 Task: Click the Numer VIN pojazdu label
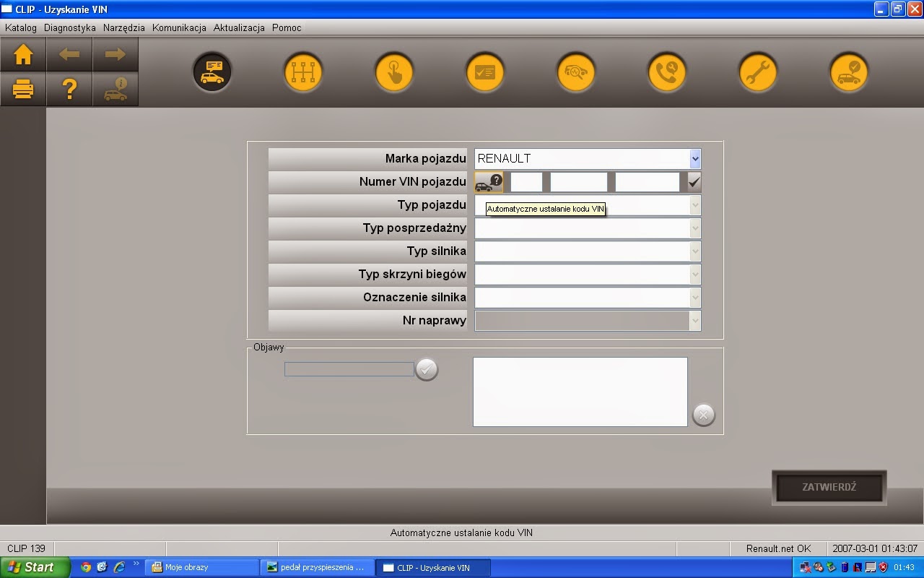point(413,182)
